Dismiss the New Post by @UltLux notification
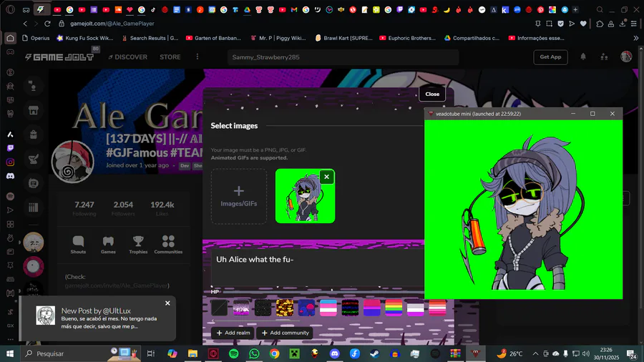The height and width of the screenshot is (362, 644). (167, 303)
